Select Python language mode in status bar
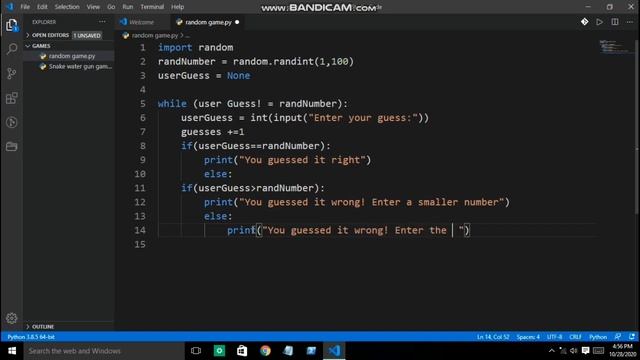 (x=598, y=337)
